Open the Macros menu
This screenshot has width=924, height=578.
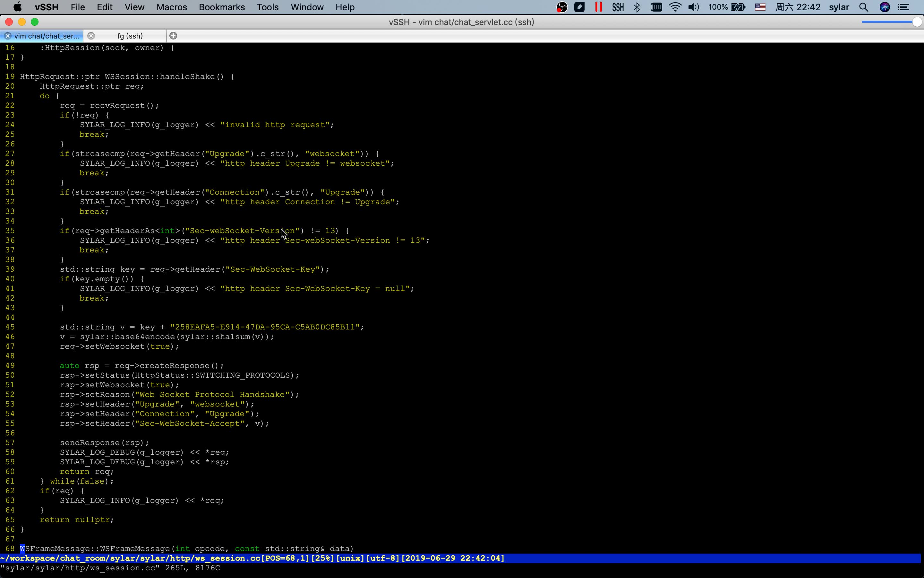pyautogui.click(x=172, y=7)
